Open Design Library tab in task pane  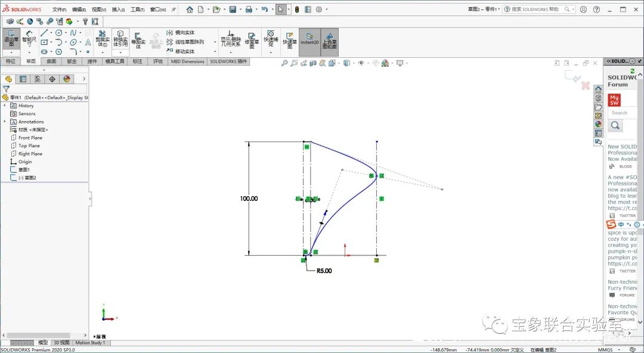click(599, 98)
